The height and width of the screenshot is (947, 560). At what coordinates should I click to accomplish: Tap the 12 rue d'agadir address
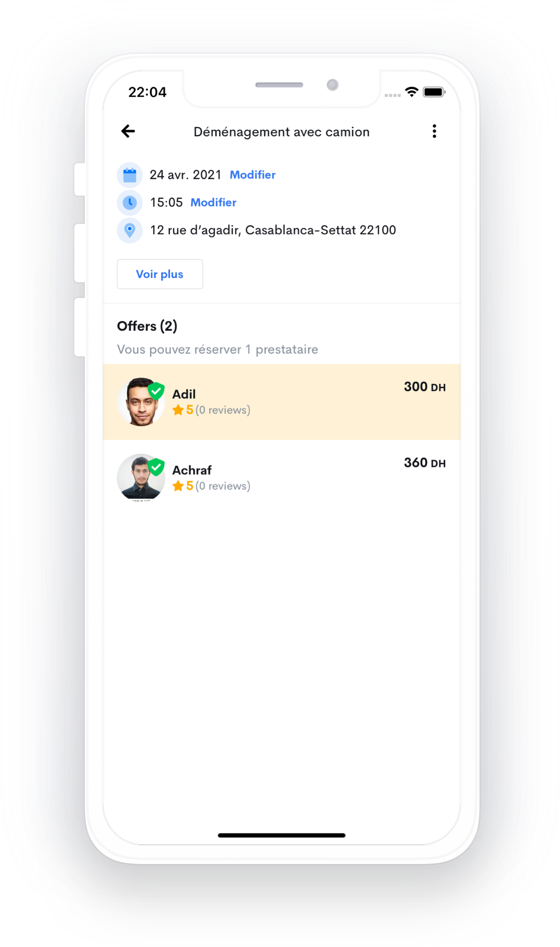click(273, 230)
